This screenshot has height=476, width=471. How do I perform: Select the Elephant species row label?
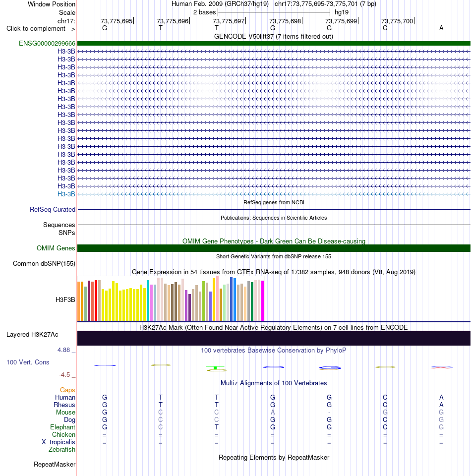[x=62, y=427]
